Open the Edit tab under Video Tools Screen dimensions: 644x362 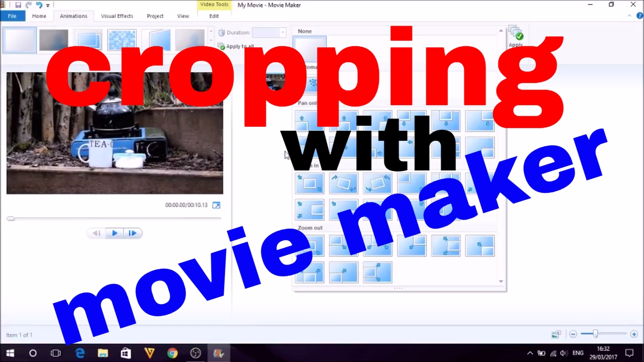[214, 16]
